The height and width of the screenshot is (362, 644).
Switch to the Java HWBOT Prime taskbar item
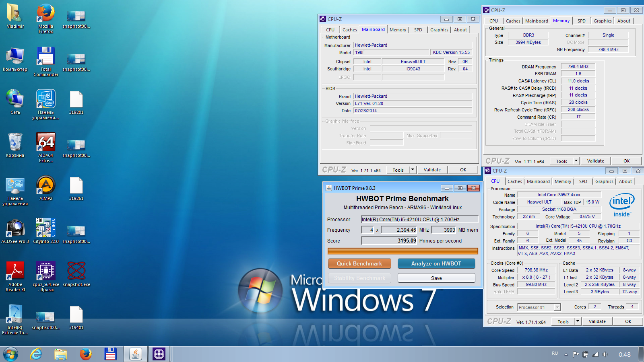135,354
